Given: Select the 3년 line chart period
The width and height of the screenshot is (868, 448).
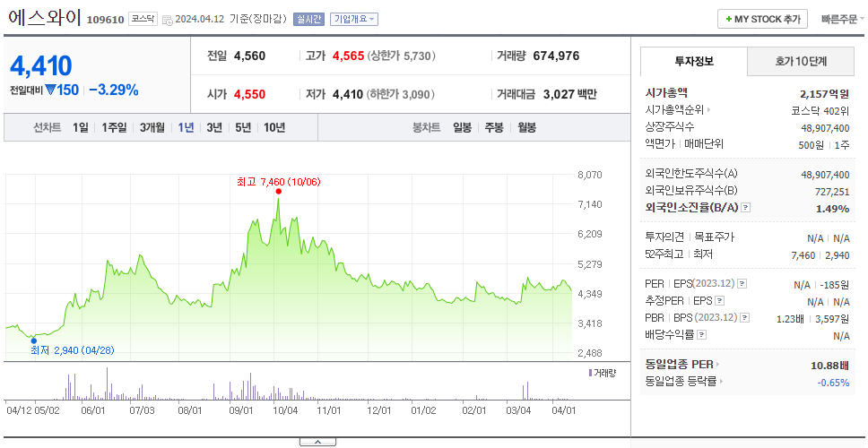Looking at the screenshot, I should [x=214, y=128].
